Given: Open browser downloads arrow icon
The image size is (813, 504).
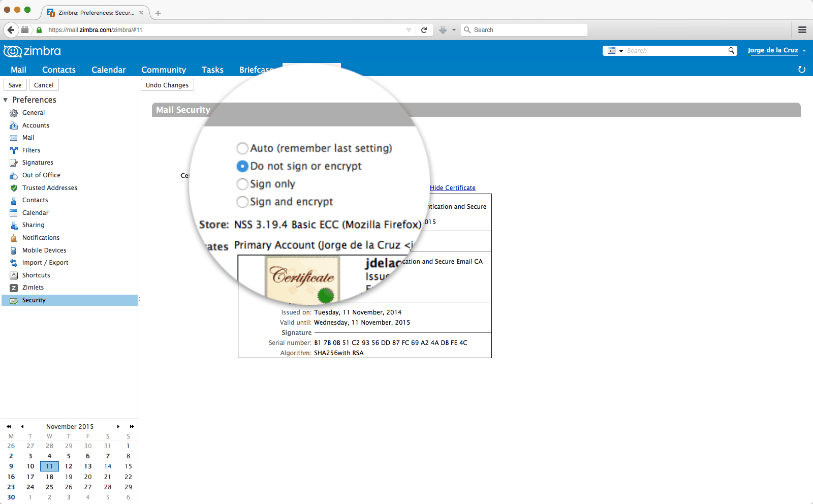Looking at the screenshot, I should tap(443, 30).
